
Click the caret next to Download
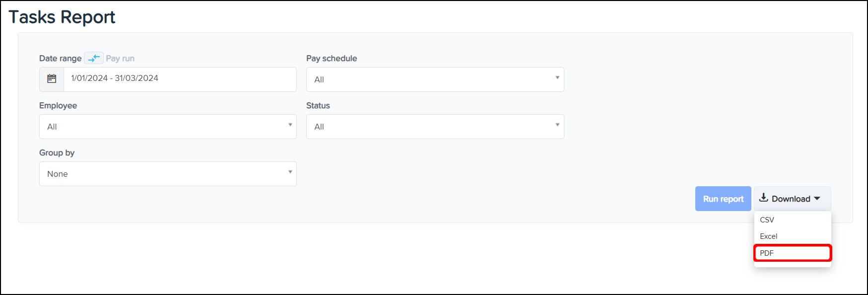point(817,199)
